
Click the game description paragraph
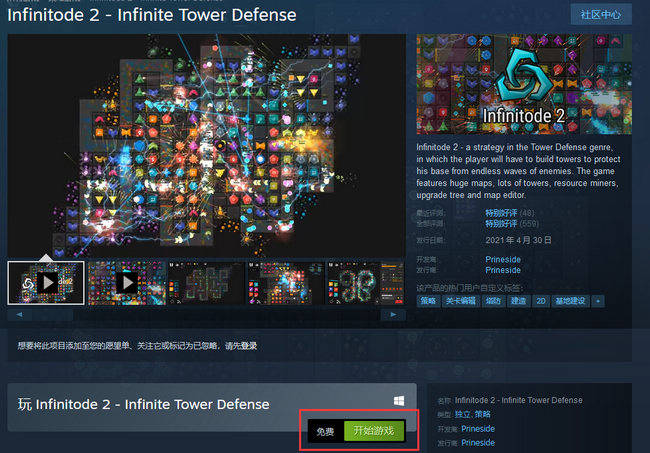click(x=519, y=171)
